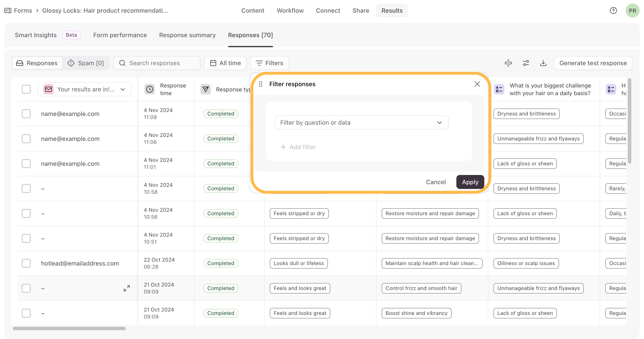Select the hotlead@emailaddress.com row checkbox
Screen dimensions: 644x339
pyautogui.click(x=26, y=263)
